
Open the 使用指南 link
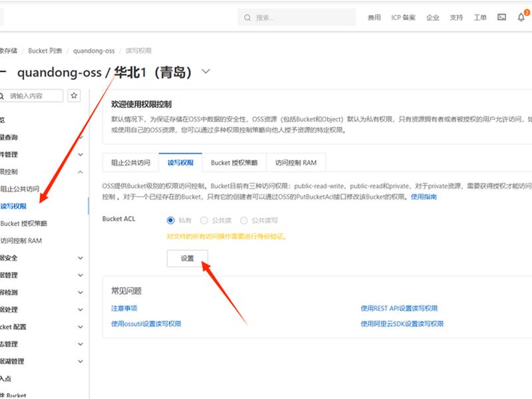(424, 197)
